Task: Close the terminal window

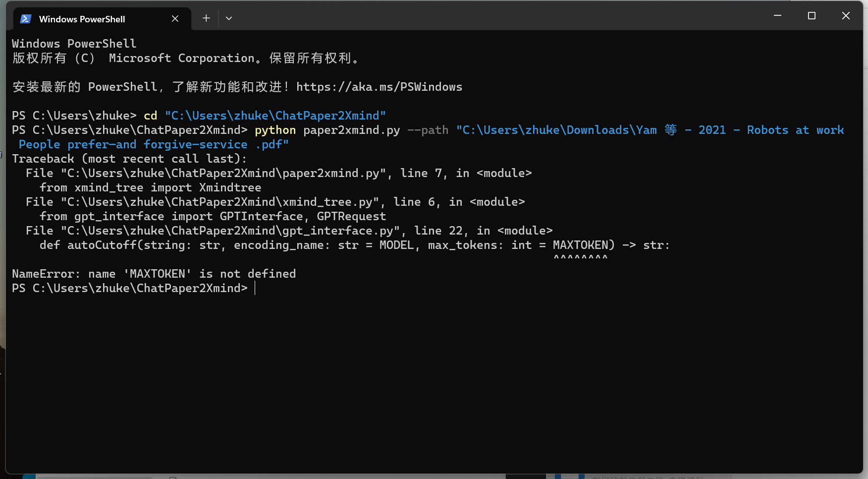Action: coord(846,16)
